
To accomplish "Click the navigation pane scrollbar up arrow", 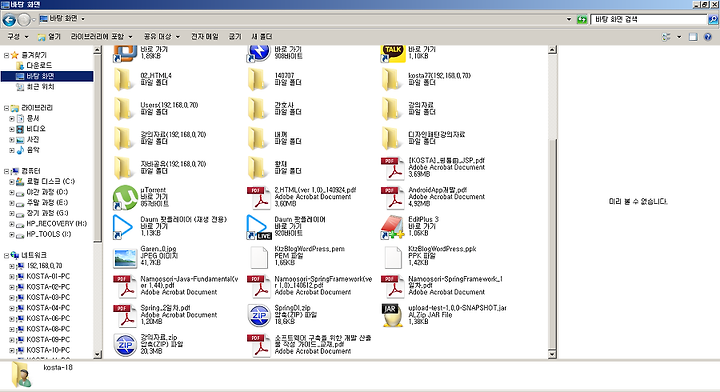I will click(x=97, y=50).
